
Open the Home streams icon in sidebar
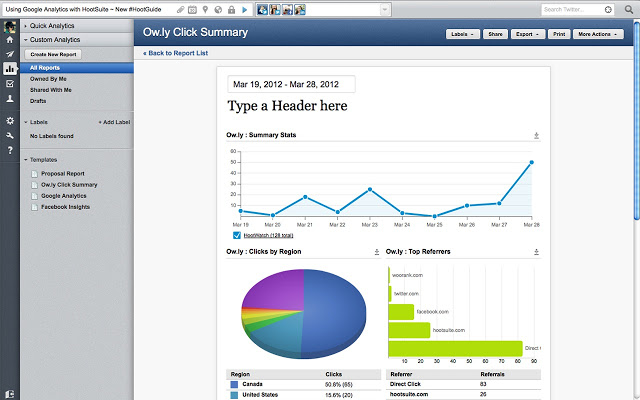[10, 39]
